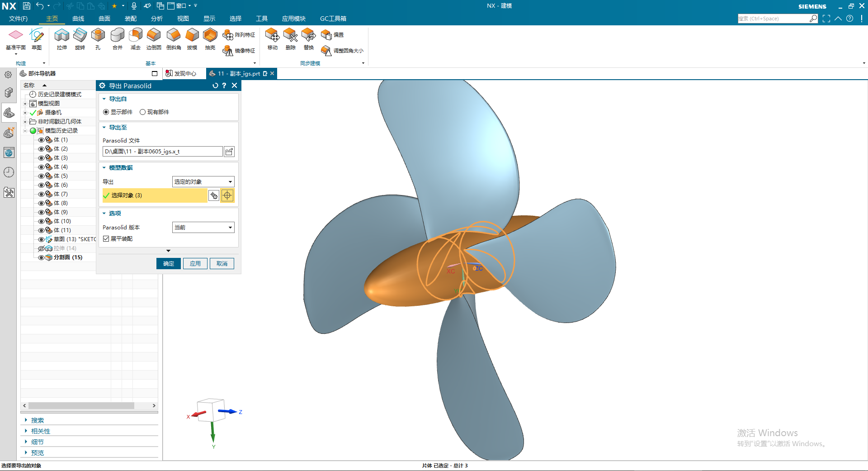Open the 导出 dropdown showing 选定的对象
This screenshot has height=471, width=868.
point(203,182)
